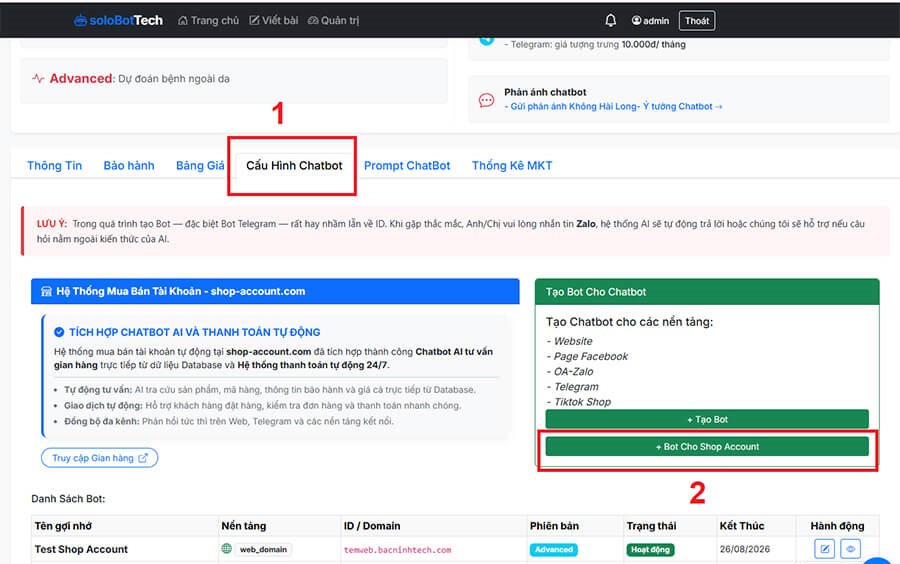The width and height of the screenshot is (900, 564).
Task: Open the Thống Kê MKT tab
Action: tap(512, 166)
